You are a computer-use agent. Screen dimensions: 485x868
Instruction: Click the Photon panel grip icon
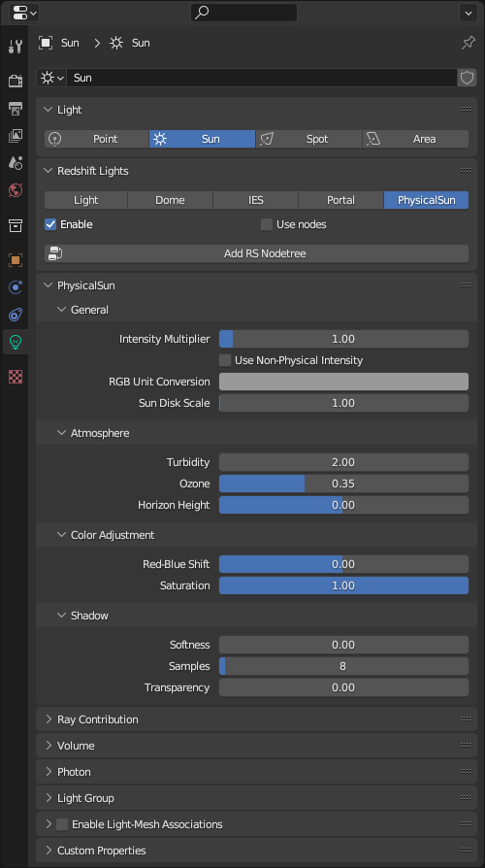[466, 772]
